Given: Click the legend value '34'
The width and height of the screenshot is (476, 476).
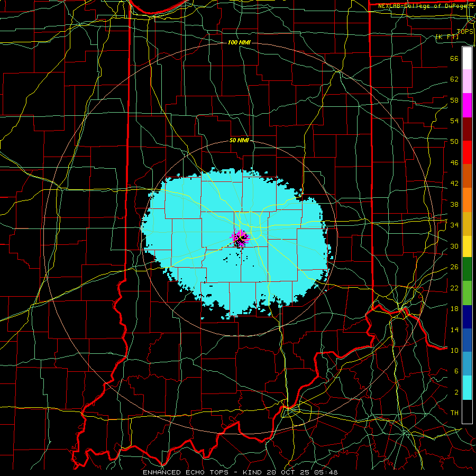Looking at the screenshot, I should point(454,225).
